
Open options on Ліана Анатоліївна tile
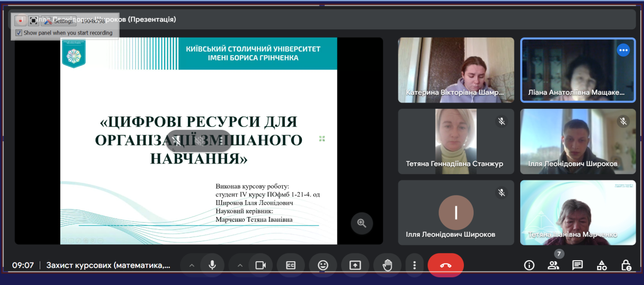(x=623, y=50)
